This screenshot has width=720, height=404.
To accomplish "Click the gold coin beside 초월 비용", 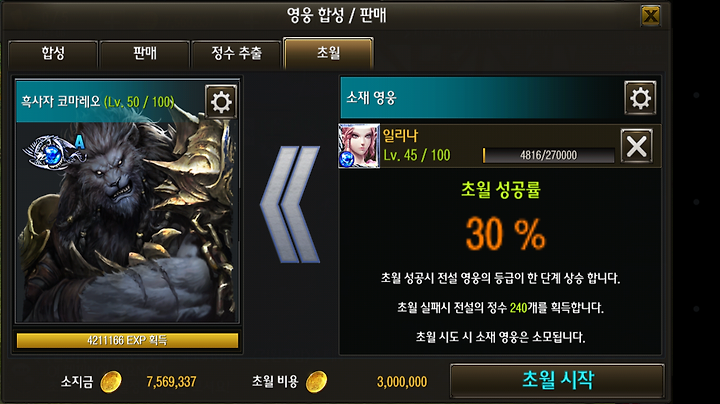I will pos(316,382).
